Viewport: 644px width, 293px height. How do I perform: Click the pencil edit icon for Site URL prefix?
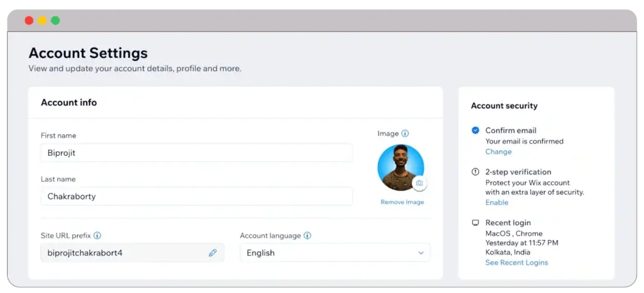coord(213,253)
